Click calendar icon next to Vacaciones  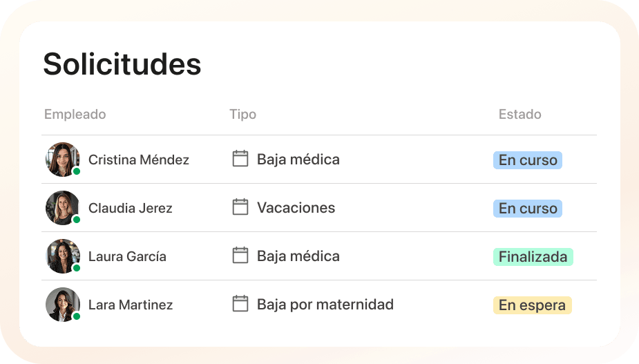[240, 207]
